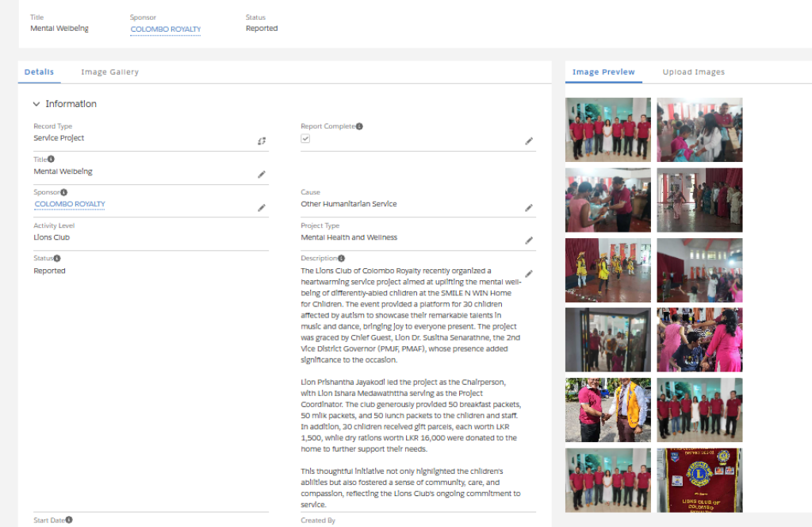Edit Description pencil icon
The height and width of the screenshot is (527, 812).
click(x=529, y=274)
